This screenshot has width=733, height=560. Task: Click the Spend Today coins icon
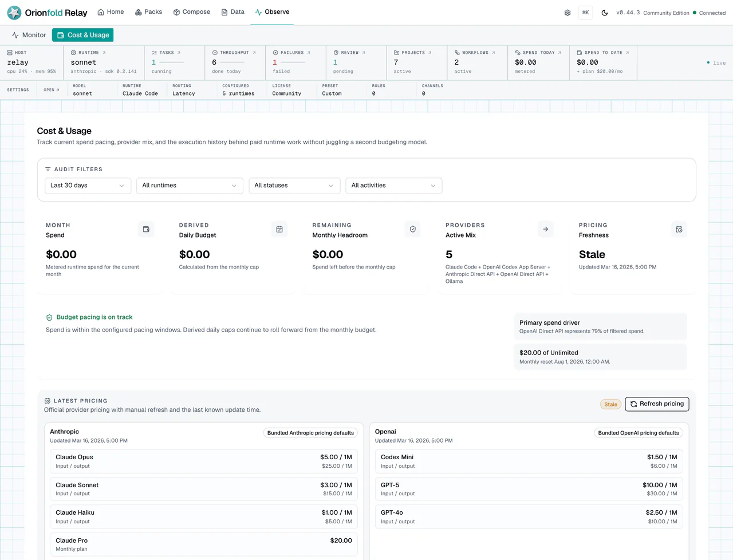[518, 53]
